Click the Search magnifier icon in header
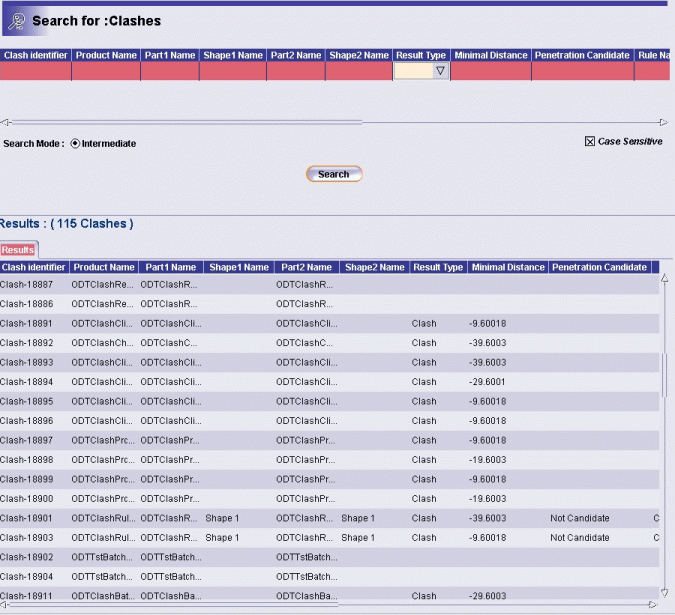This screenshot has height=615, width=675. pyautogui.click(x=16, y=21)
